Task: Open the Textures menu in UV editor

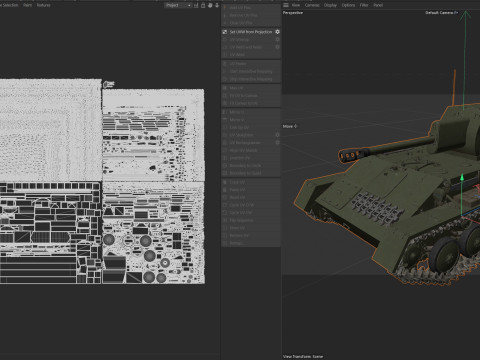Action: (43, 5)
